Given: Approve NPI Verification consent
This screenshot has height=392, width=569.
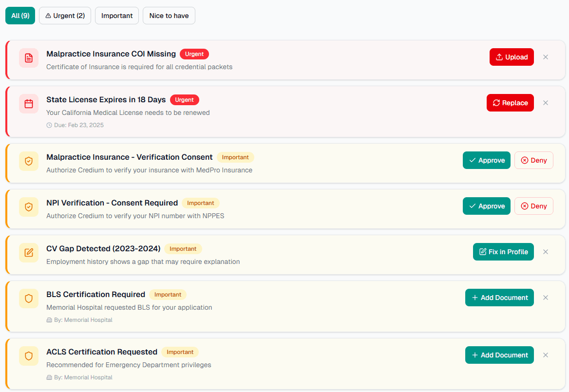Looking at the screenshot, I should 487,206.
